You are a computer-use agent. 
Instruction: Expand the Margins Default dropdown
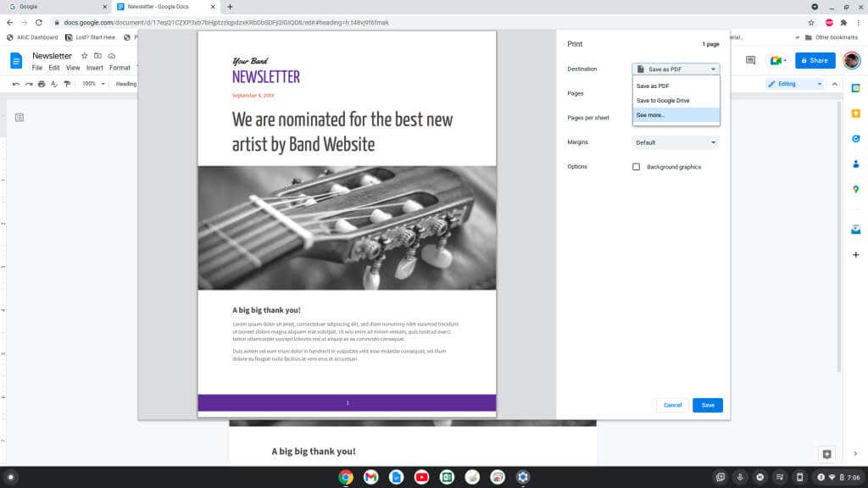click(x=676, y=142)
